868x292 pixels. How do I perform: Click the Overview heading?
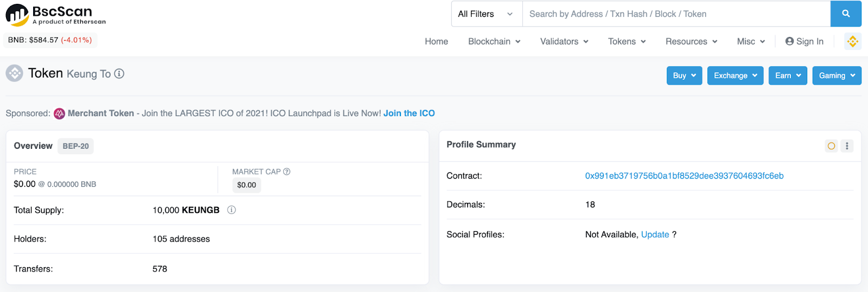pyautogui.click(x=33, y=146)
